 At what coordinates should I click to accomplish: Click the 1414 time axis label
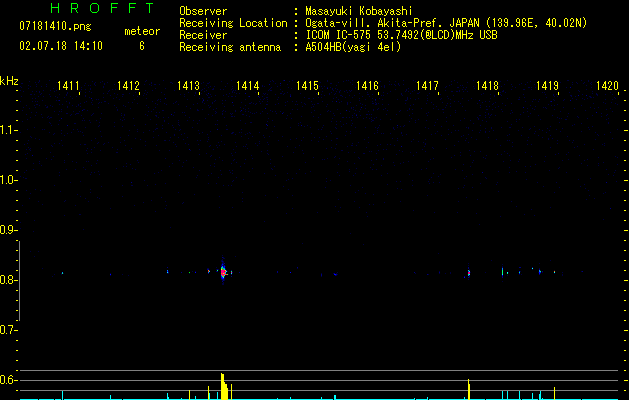pyautogui.click(x=248, y=85)
